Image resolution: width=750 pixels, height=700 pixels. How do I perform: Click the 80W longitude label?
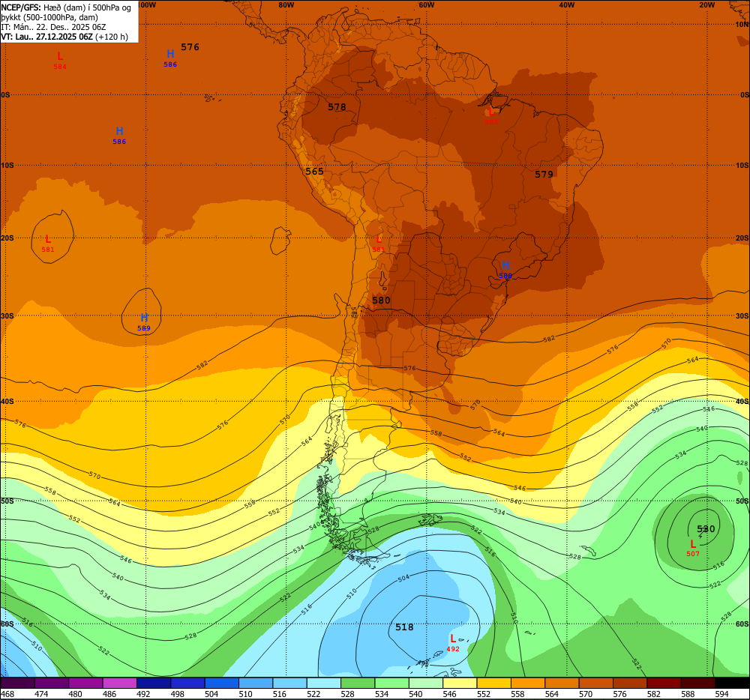coord(286,4)
